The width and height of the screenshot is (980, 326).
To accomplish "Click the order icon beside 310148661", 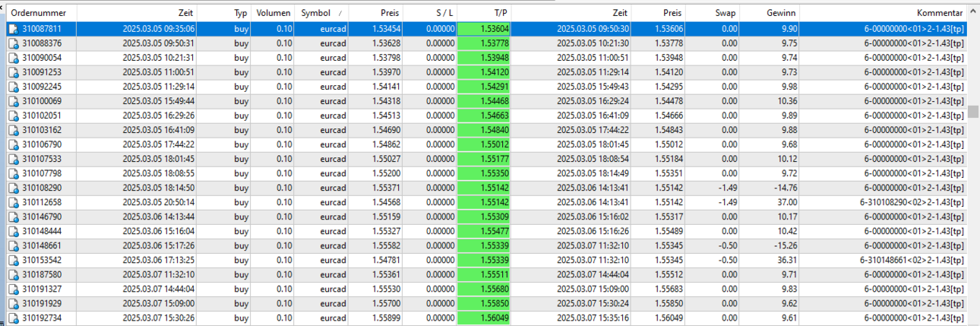I will click(13, 245).
